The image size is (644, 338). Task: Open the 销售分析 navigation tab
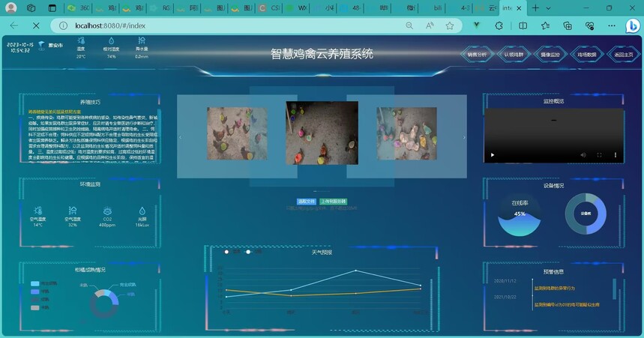pos(477,55)
